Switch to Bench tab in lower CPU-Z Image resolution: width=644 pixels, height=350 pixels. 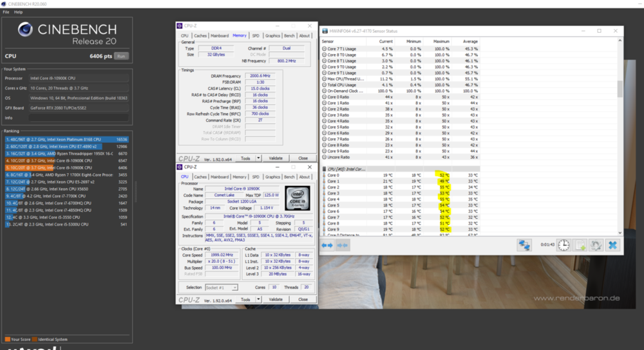(289, 177)
